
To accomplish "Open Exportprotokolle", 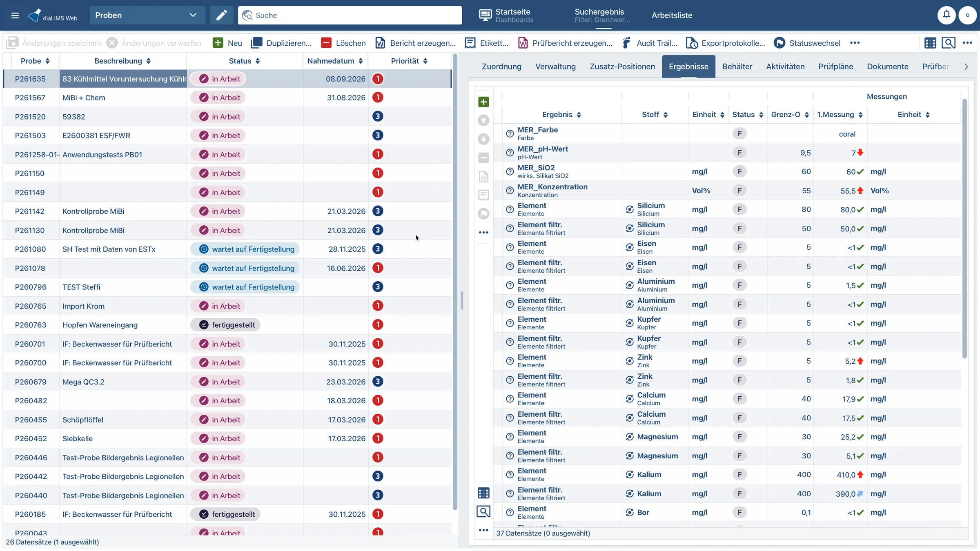I will (x=725, y=43).
